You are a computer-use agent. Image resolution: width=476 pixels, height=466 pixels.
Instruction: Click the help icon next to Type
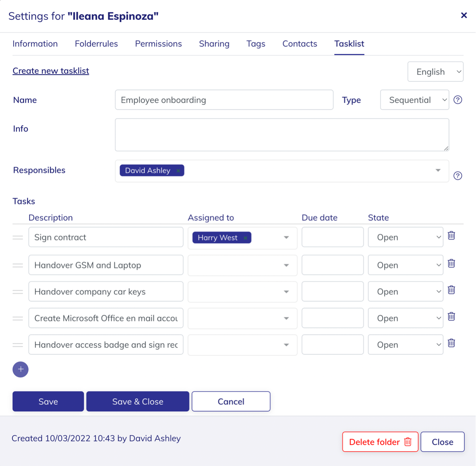457,100
